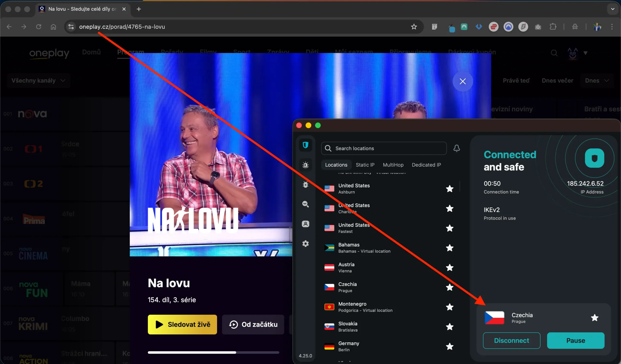
Task: Select the threat bug icon in the sidebar
Action: pyautogui.click(x=305, y=184)
